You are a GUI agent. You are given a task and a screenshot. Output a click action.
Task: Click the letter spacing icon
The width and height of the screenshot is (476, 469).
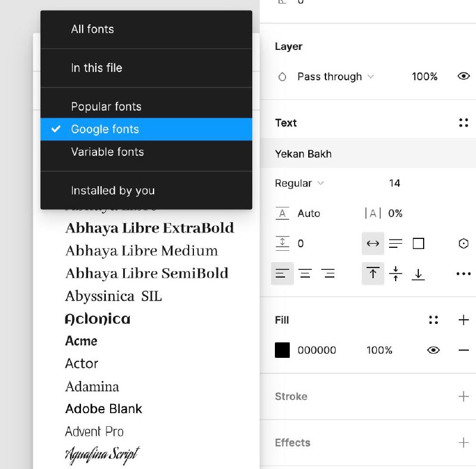(x=373, y=213)
